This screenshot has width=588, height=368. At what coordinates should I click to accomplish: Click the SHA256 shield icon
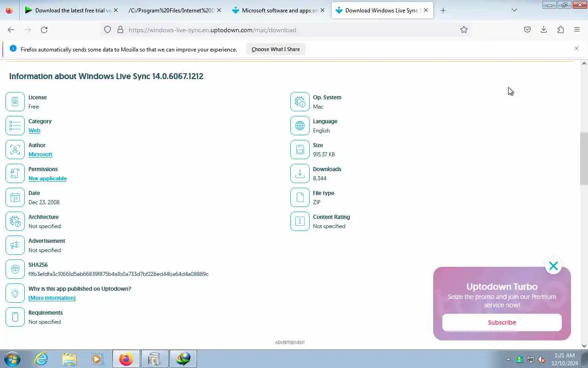[15, 269]
